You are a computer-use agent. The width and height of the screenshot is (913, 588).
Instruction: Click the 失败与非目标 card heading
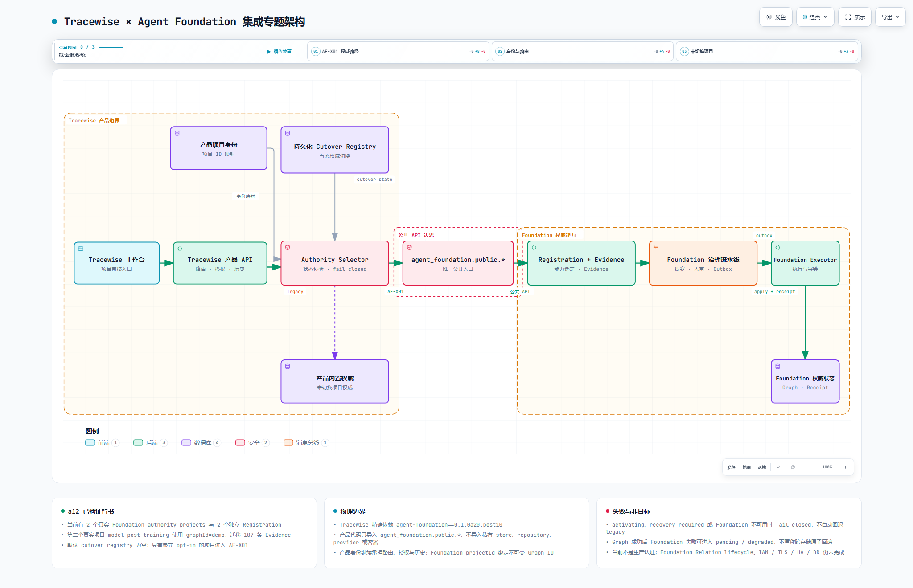pos(631,511)
